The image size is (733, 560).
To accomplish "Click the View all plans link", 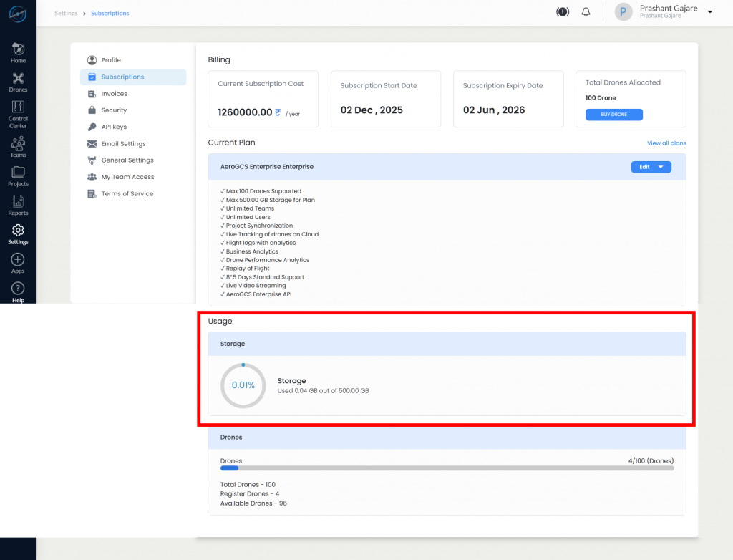I will [666, 143].
